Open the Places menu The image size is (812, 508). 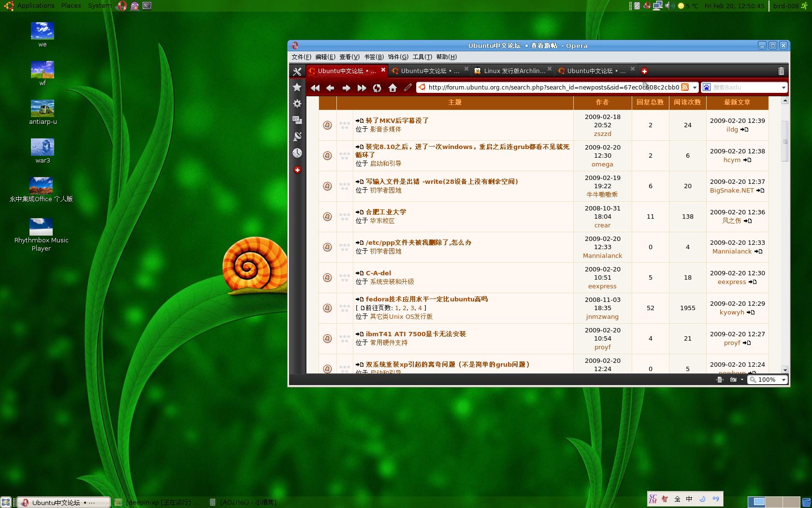[71, 6]
